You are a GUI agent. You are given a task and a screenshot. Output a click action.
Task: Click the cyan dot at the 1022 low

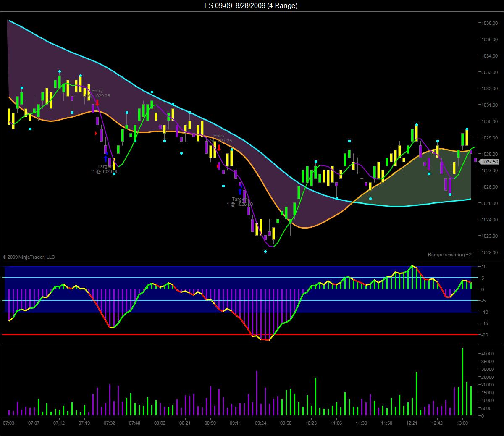265,252
